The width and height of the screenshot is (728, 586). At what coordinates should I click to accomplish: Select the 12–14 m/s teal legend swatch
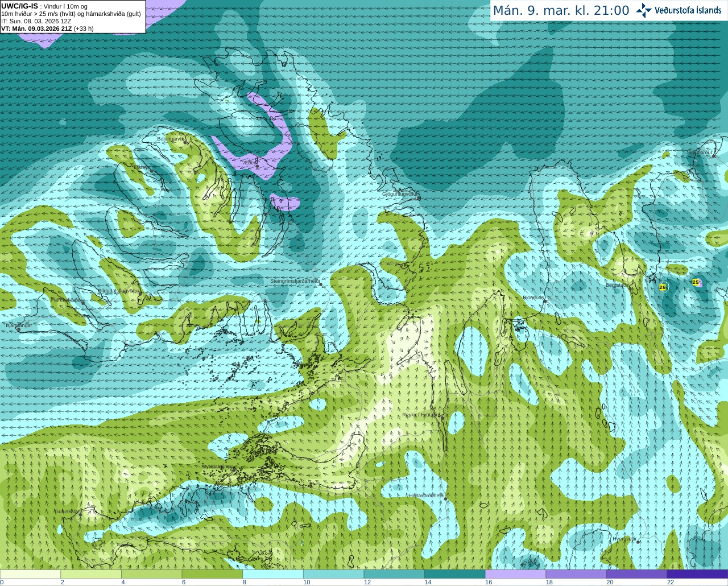394,574
